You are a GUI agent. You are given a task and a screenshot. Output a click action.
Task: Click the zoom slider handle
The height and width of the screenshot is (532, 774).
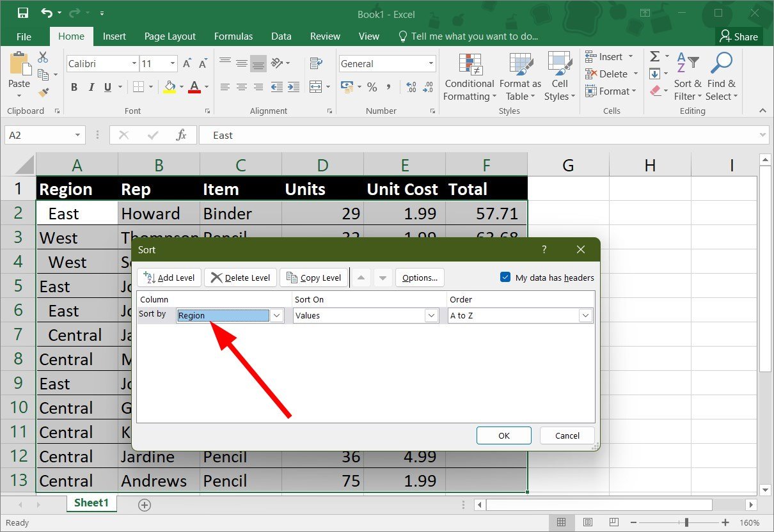687,522
